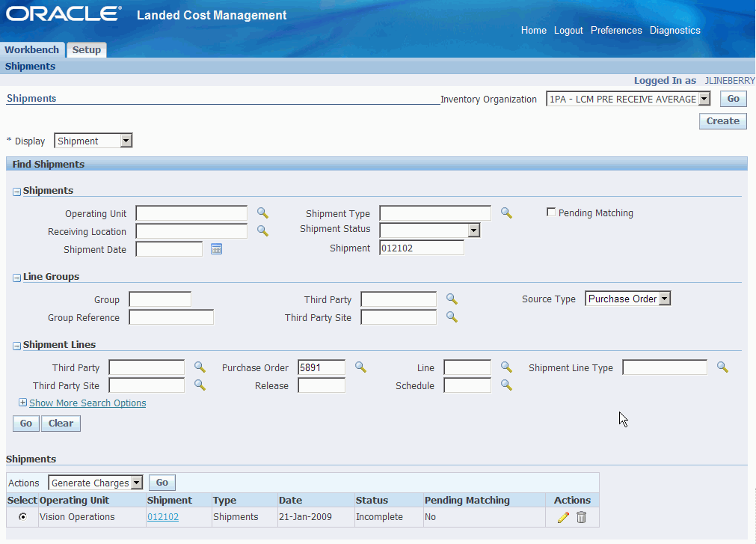This screenshot has height=544, width=756.
Task: Switch to the Workbench tab
Action: pos(32,49)
